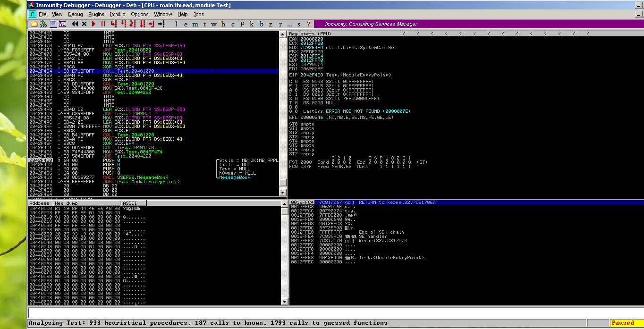Open the Window menu
Image resolution: width=644 pixels, height=329 pixels.
[x=163, y=15]
